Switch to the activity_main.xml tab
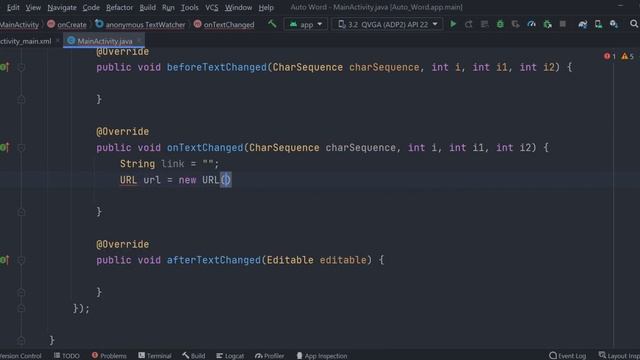Image resolution: width=640 pixels, height=360 pixels. [26, 41]
